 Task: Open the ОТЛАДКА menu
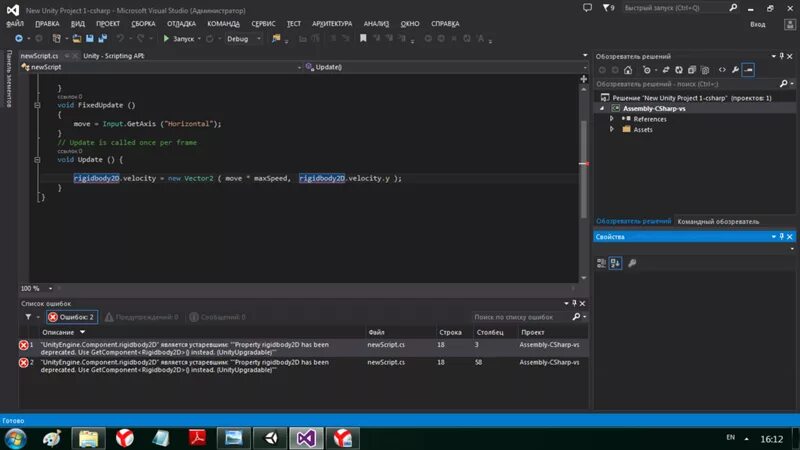click(x=181, y=23)
